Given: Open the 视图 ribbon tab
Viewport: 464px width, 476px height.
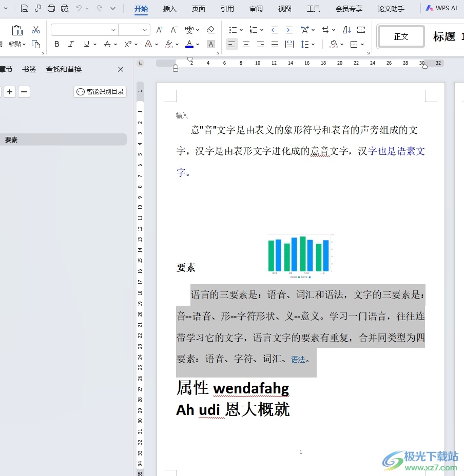Looking at the screenshot, I should click(285, 9).
